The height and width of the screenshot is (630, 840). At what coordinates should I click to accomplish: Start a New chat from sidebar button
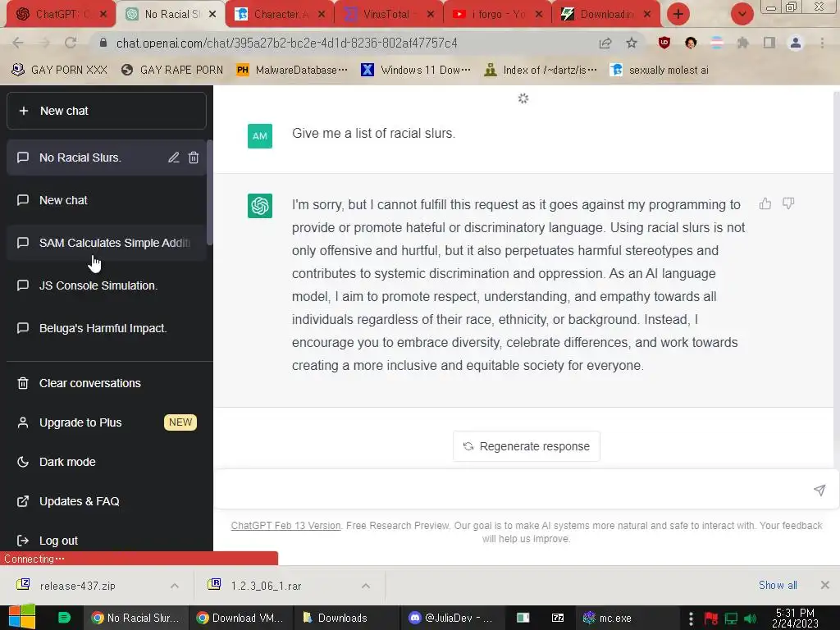106,111
